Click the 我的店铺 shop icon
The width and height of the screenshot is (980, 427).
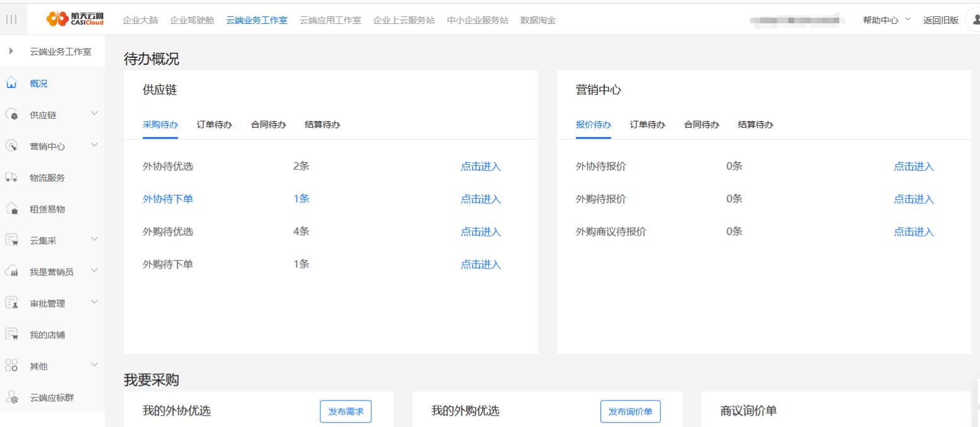(x=11, y=335)
